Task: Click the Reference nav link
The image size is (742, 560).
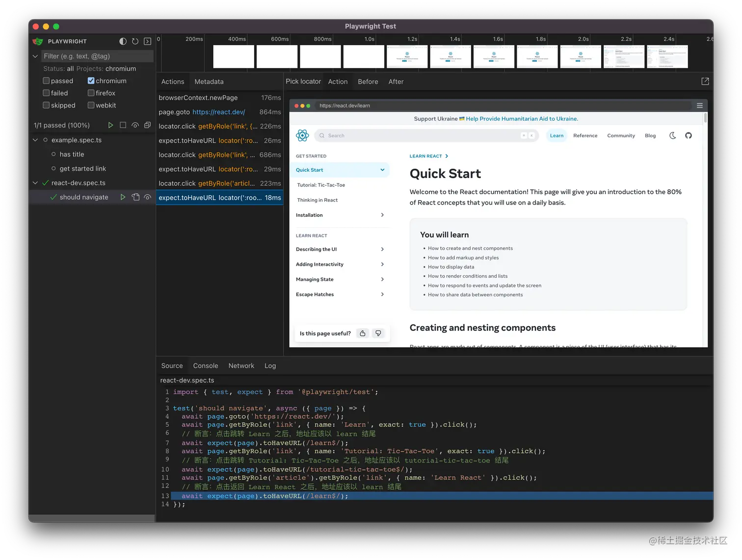Action: [x=585, y=136]
